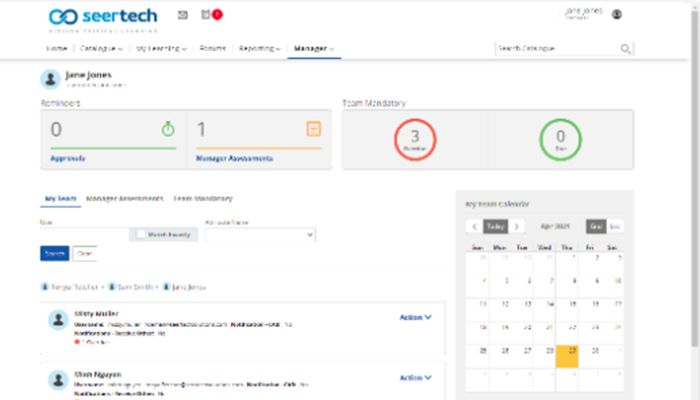Go to next month in calendar
The height and width of the screenshot is (400, 700).
point(517,227)
